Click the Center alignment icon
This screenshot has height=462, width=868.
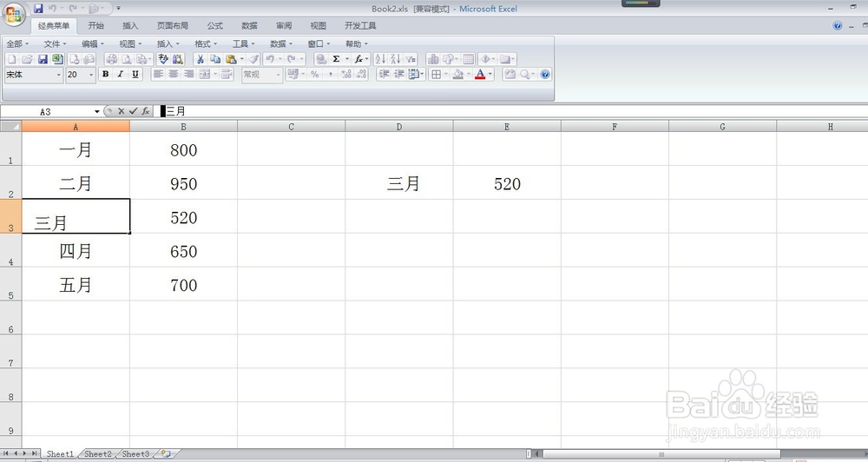174,74
